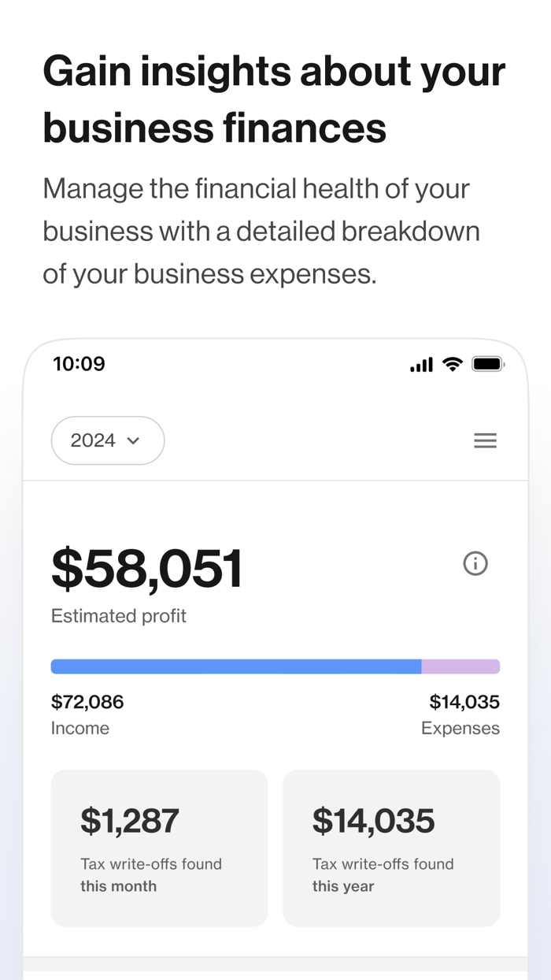Image resolution: width=551 pixels, height=980 pixels.
Task: Tap the $72,086 income amount
Action: pos(87,702)
